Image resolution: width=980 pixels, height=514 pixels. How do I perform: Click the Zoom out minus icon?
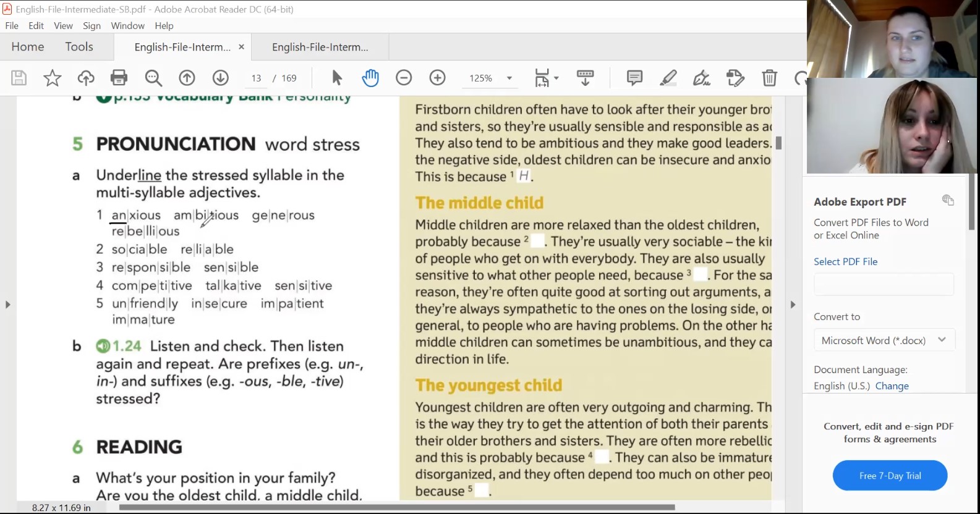[404, 78]
